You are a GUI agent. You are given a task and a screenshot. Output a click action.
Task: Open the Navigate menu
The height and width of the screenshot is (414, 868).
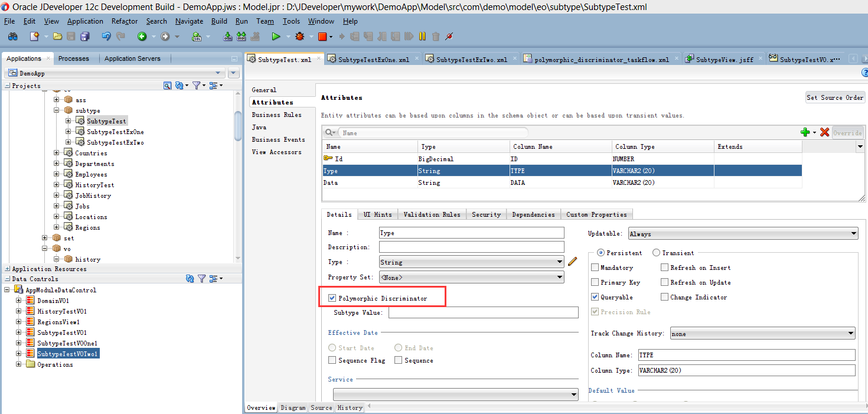(x=189, y=21)
